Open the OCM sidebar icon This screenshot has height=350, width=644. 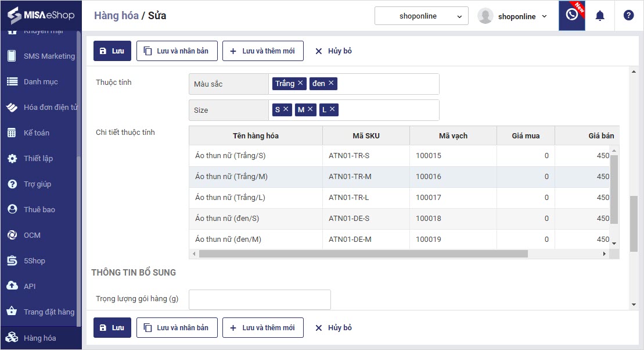(x=12, y=235)
